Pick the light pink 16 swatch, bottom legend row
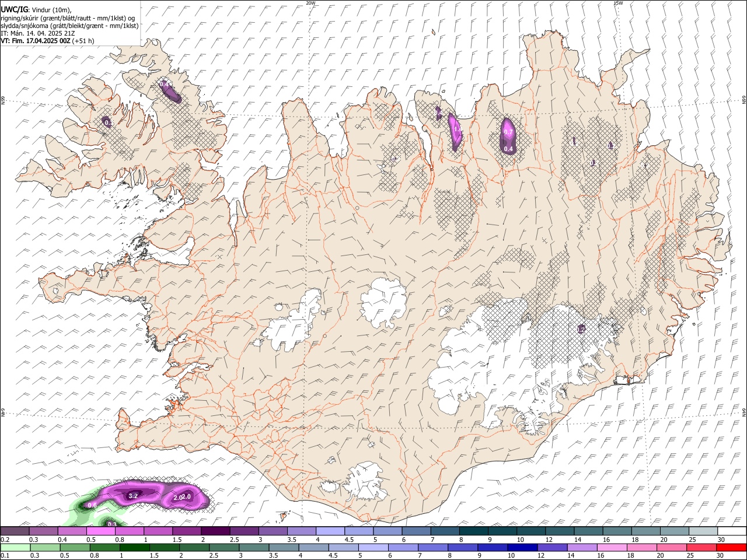The image size is (747, 560). click(x=612, y=547)
